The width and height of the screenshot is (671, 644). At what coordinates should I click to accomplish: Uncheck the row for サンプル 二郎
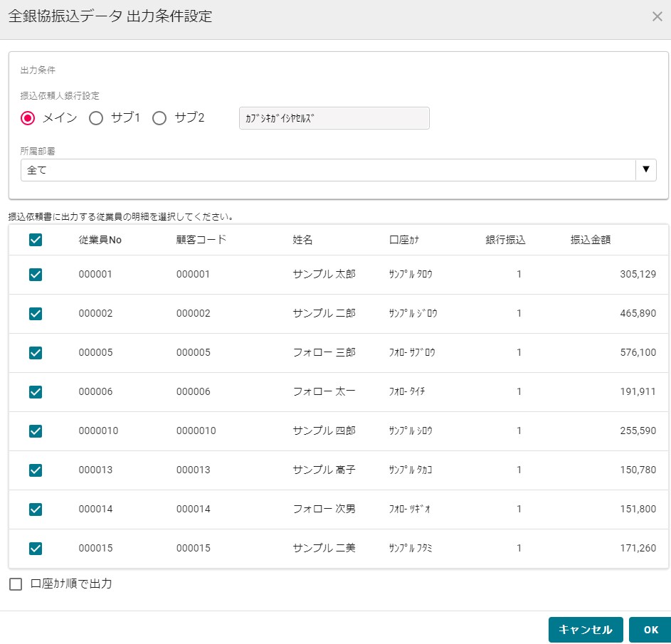tap(36, 313)
